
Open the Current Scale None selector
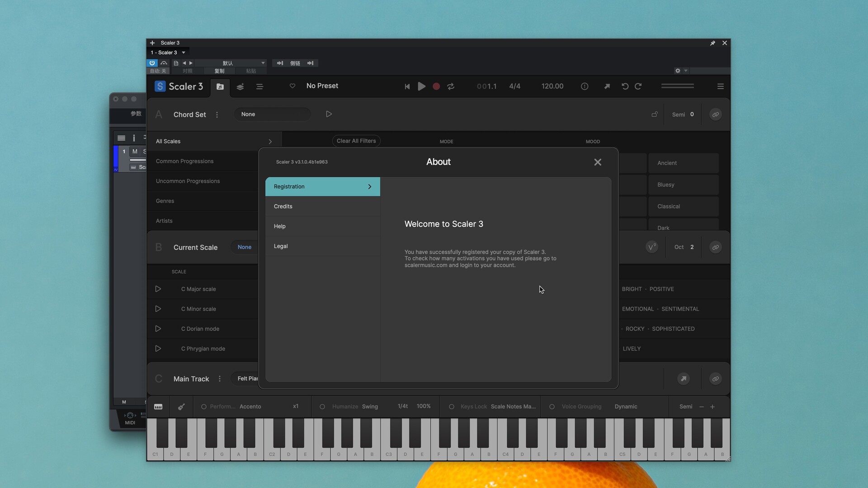[x=245, y=247]
